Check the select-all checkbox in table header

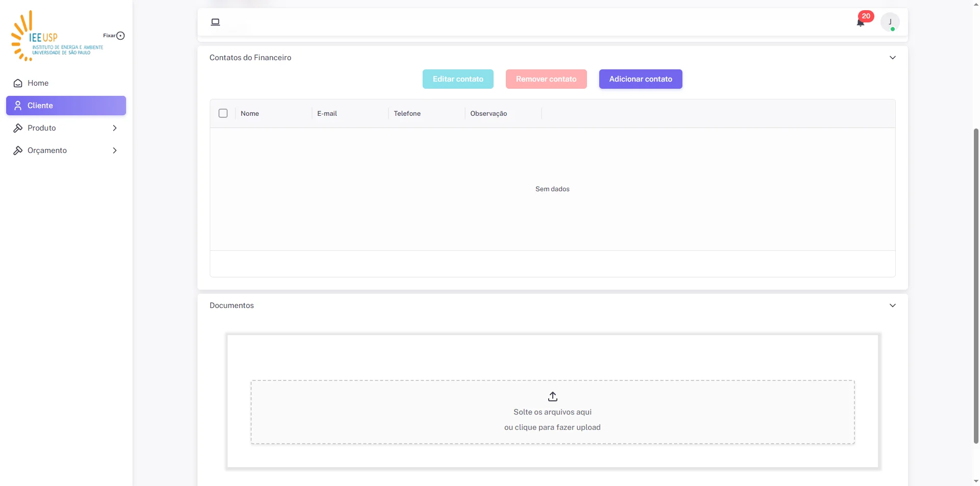click(x=223, y=113)
